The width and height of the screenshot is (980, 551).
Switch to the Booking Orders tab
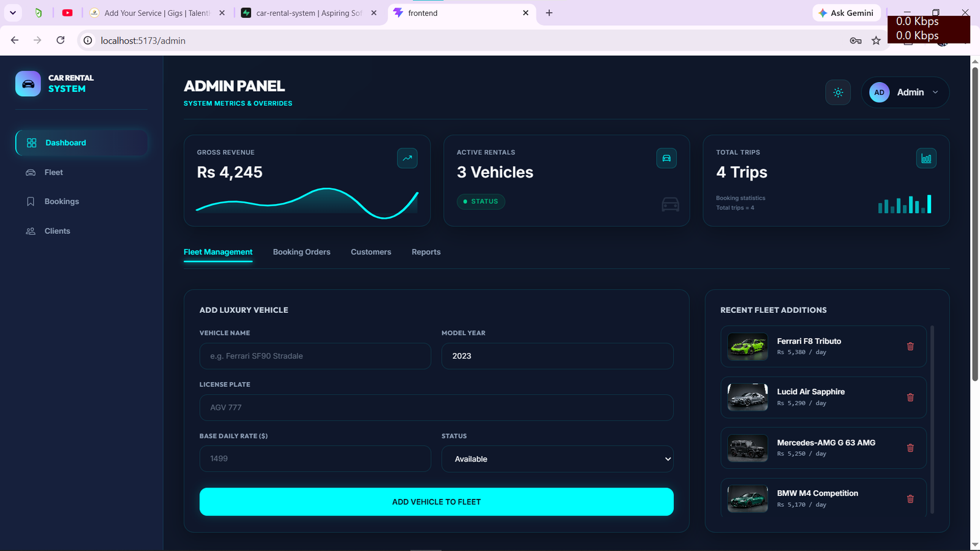[x=301, y=252]
